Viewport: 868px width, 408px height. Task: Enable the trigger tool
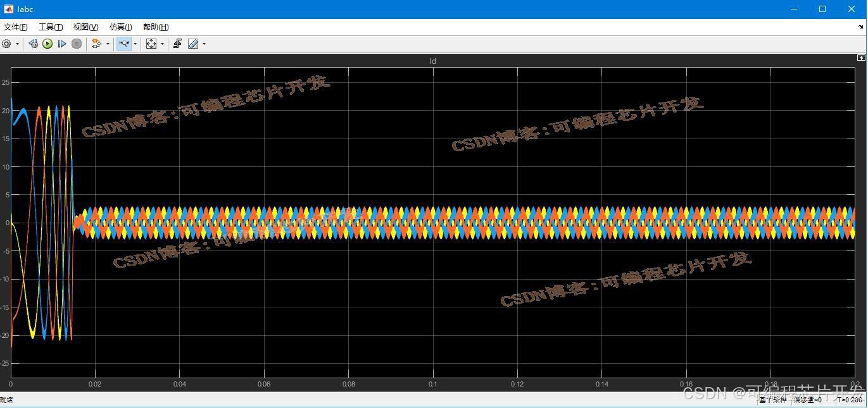coord(178,44)
